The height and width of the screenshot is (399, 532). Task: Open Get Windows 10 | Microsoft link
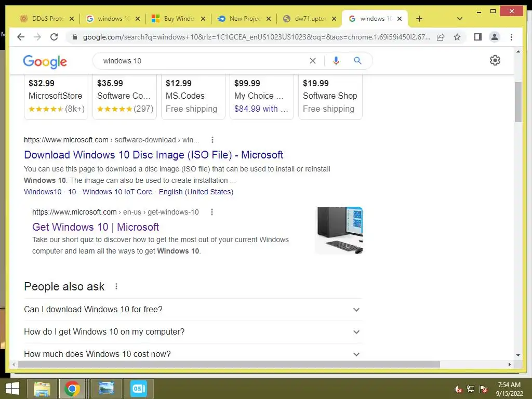coord(96,227)
